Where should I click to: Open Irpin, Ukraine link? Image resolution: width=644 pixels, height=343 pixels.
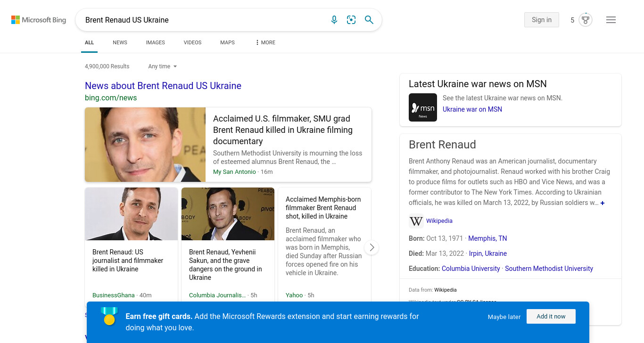[488, 253]
